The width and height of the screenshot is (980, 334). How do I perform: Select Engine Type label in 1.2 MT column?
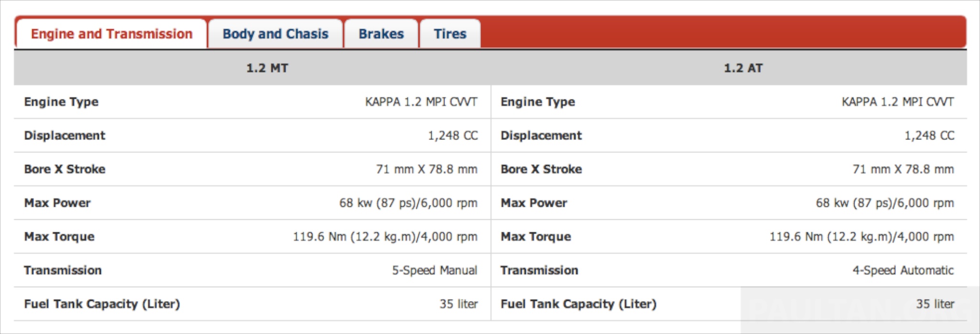point(61,102)
